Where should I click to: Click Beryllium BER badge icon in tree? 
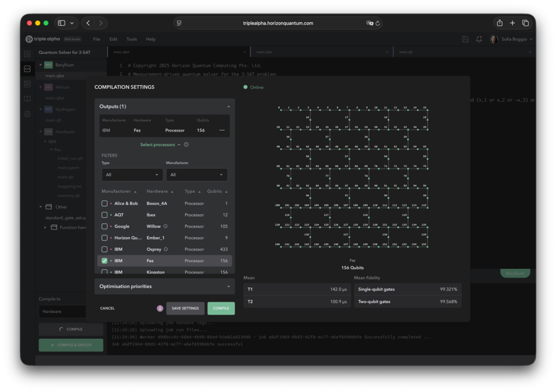click(x=48, y=65)
